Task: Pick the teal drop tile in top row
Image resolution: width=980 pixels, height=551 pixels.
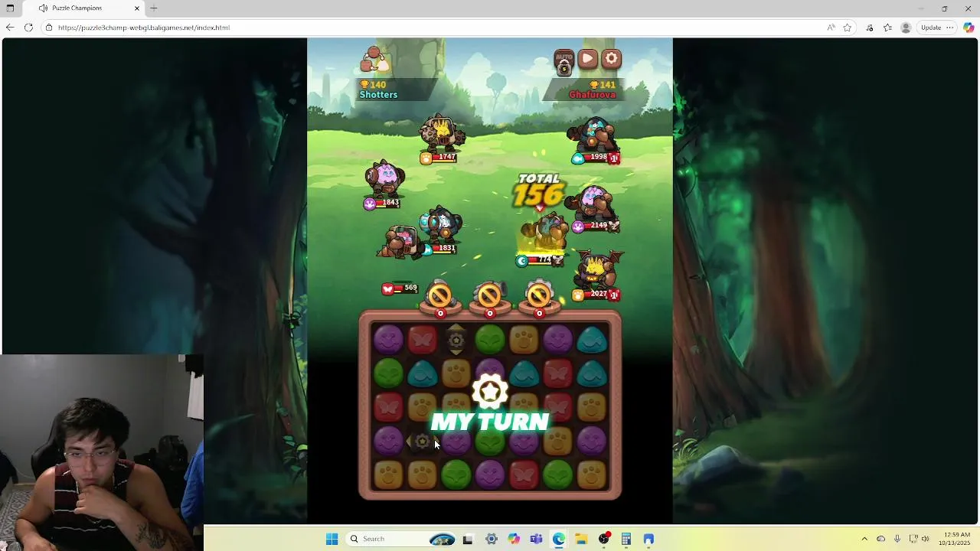Action: 591,340
